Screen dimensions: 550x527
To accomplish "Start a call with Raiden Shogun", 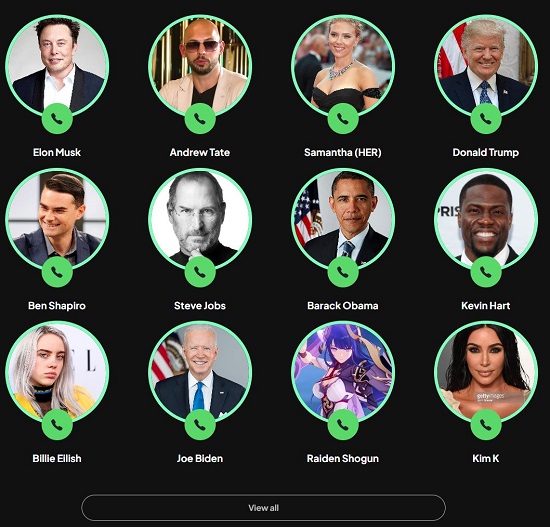I will pyautogui.click(x=343, y=425).
